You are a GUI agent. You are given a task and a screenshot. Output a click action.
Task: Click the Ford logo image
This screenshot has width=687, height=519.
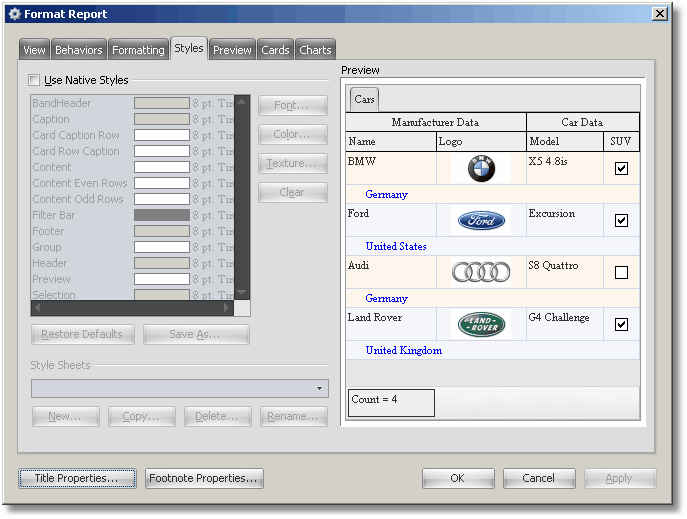[x=481, y=220]
